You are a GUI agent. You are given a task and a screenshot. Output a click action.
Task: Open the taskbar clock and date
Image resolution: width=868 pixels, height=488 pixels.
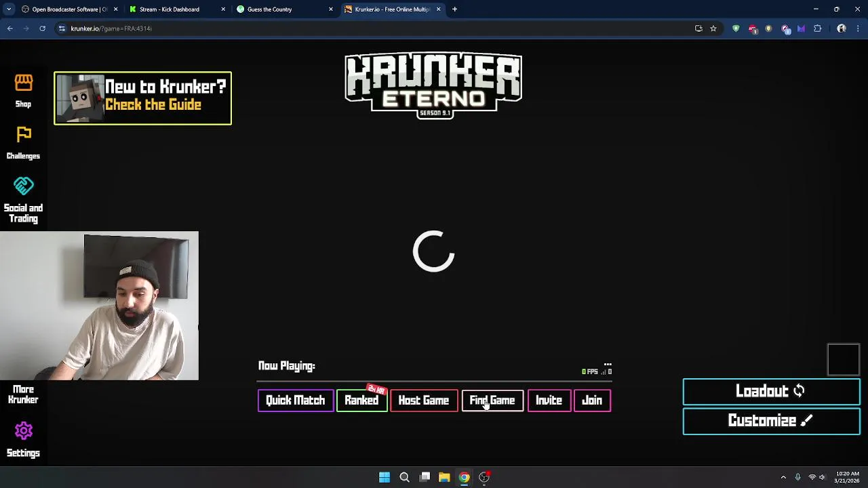click(x=848, y=477)
